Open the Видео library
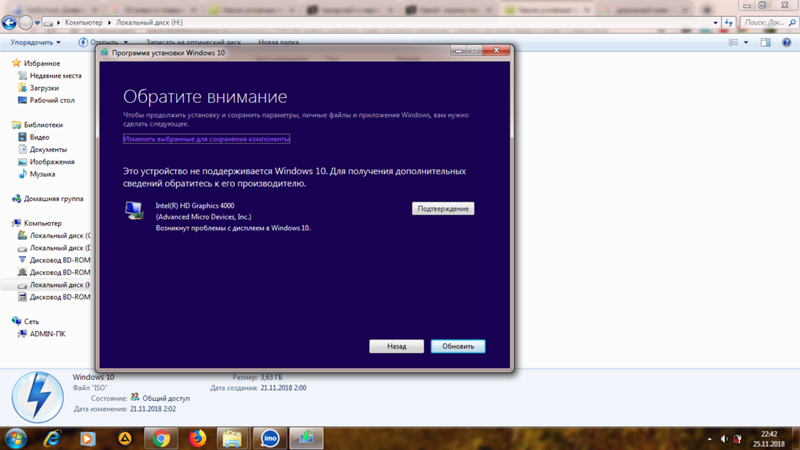This screenshot has width=800, height=450. click(x=34, y=137)
